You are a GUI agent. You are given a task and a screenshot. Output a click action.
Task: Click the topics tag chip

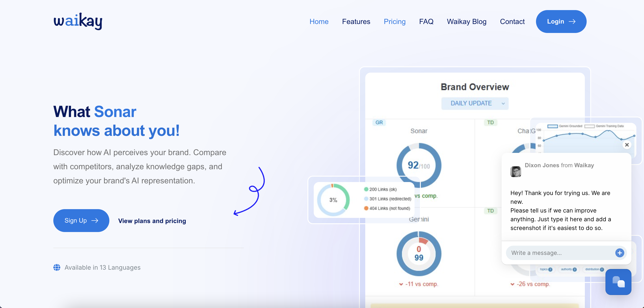point(546,269)
